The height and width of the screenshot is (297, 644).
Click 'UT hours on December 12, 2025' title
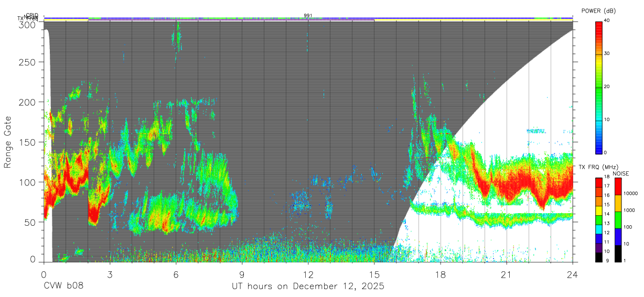[308, 287]
